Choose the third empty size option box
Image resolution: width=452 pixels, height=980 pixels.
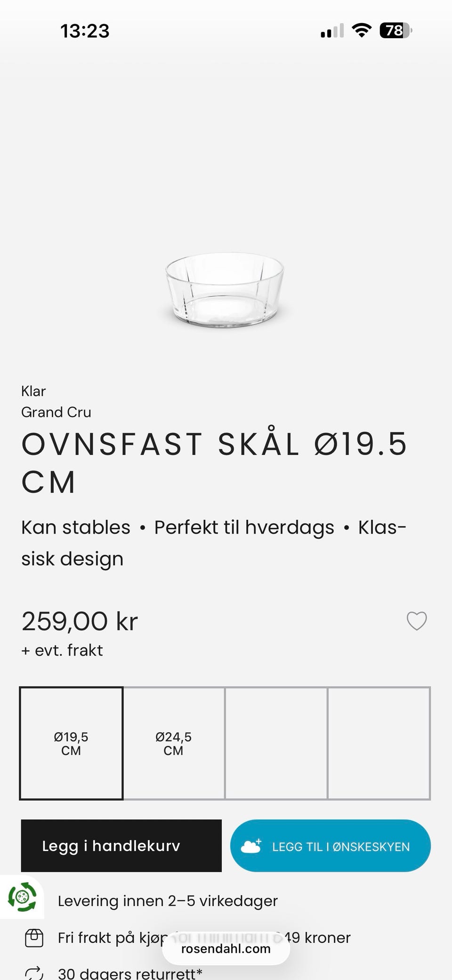(276, 743)
